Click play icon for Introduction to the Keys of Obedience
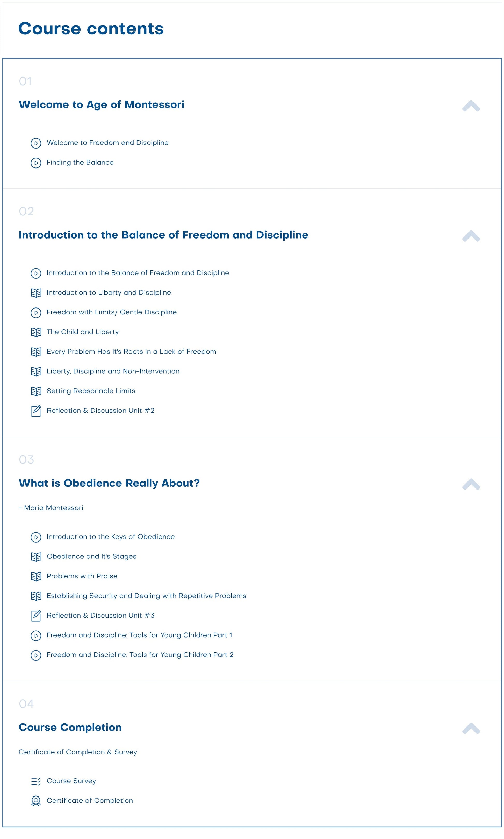 tap(36, 537)
